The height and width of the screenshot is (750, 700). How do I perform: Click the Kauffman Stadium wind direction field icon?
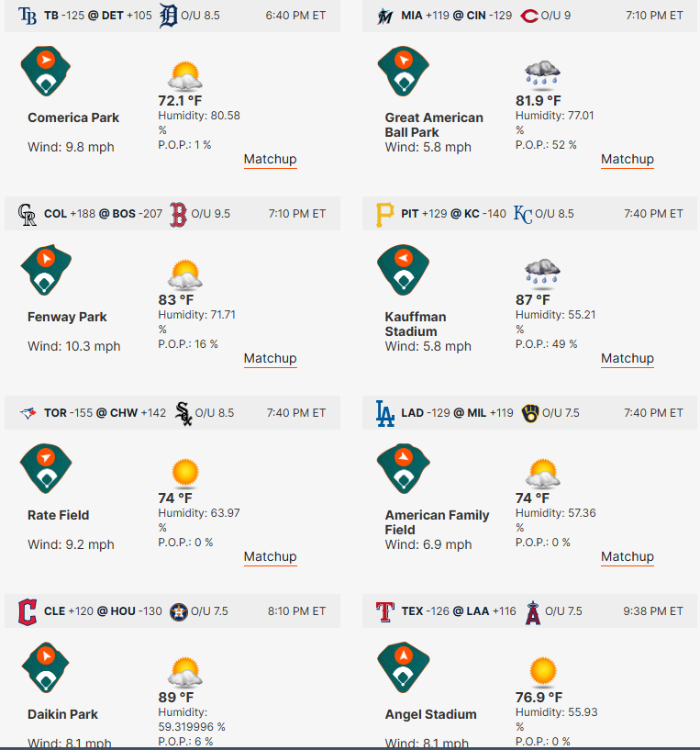(403, 270)
